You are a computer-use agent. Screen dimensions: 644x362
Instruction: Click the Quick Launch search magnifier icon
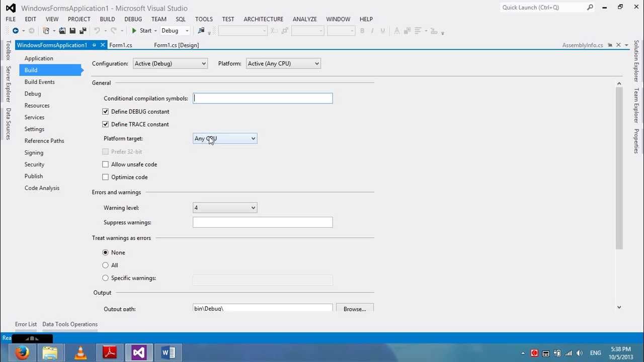(590, 8)
